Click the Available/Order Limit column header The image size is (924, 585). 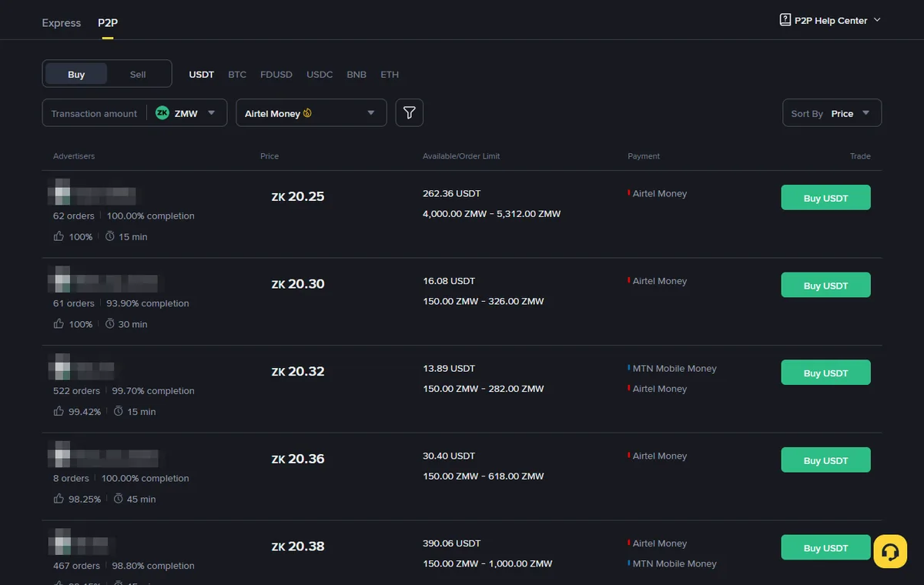pyautogui.click(x=461, y=156)
